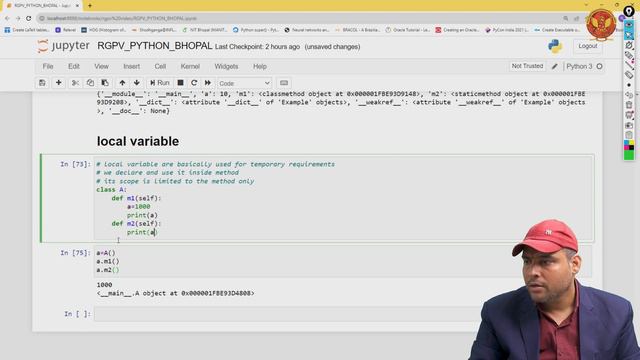Open the Help menu
The height and width of the screenshot is (360, 640).
coord(260,66)
